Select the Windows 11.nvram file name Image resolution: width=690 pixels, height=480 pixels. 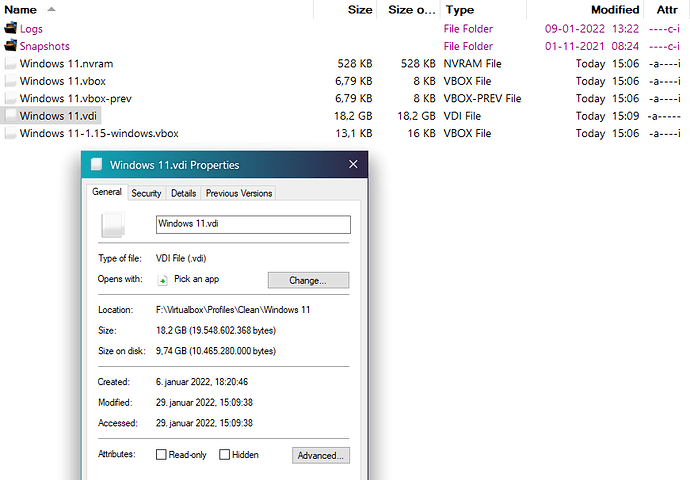point(66,63)
